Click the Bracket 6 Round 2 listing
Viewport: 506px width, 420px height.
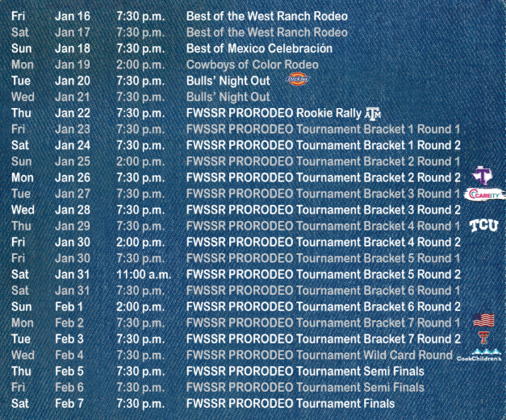[323, 307]
